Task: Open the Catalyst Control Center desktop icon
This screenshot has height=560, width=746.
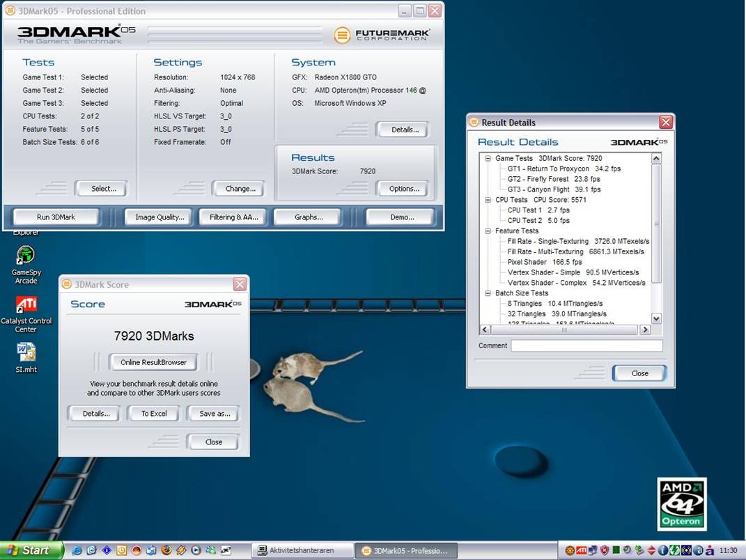Action: [x=26, y=313]
